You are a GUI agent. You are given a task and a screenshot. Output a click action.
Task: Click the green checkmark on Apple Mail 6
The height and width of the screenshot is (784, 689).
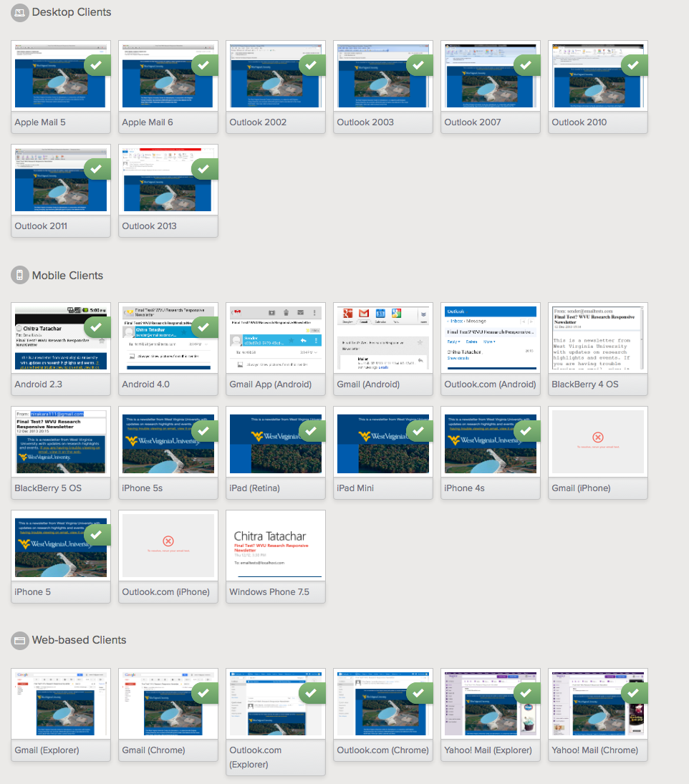205,65
